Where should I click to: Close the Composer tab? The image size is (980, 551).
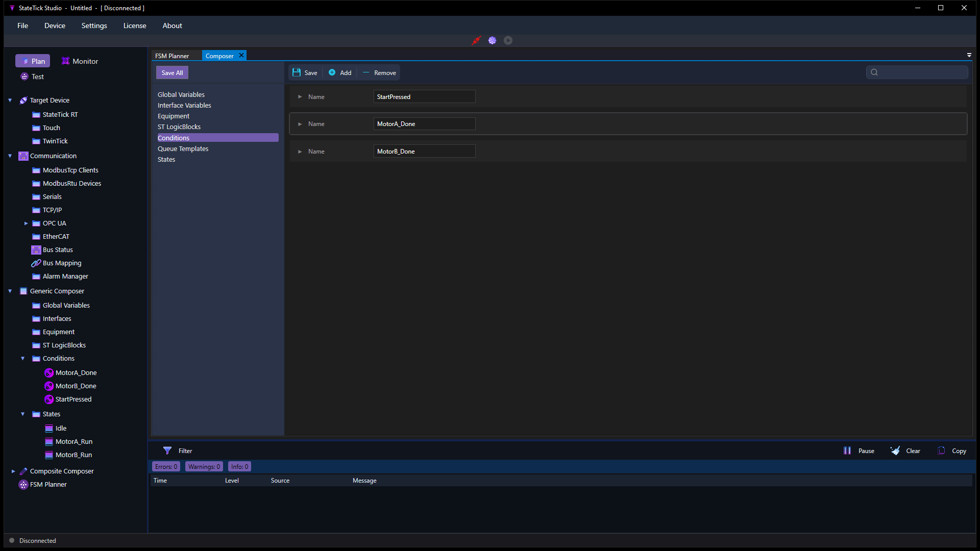241,55
